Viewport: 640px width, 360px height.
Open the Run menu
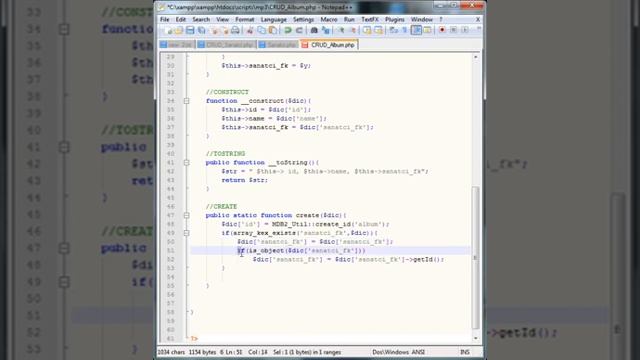click(349, 20)
